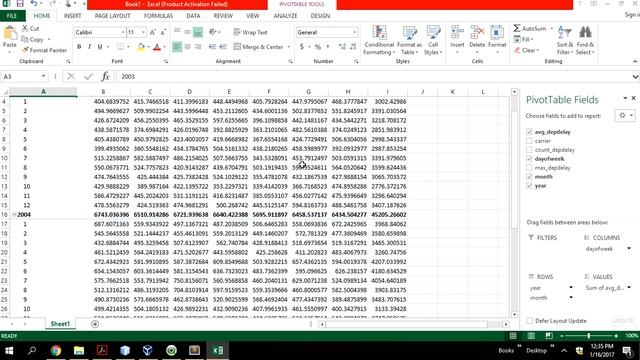Screen dimensions: 640x360
Task: Switch to Page Layout view icon
Action: [531, 336]
